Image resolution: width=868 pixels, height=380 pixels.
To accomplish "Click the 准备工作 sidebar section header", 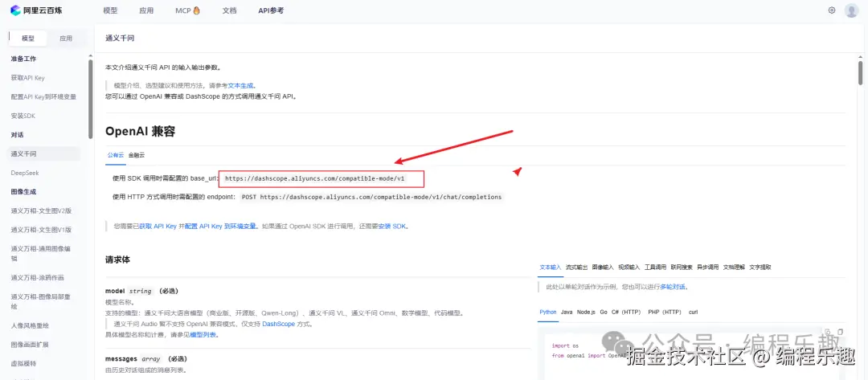I will (x=24, y=59).
